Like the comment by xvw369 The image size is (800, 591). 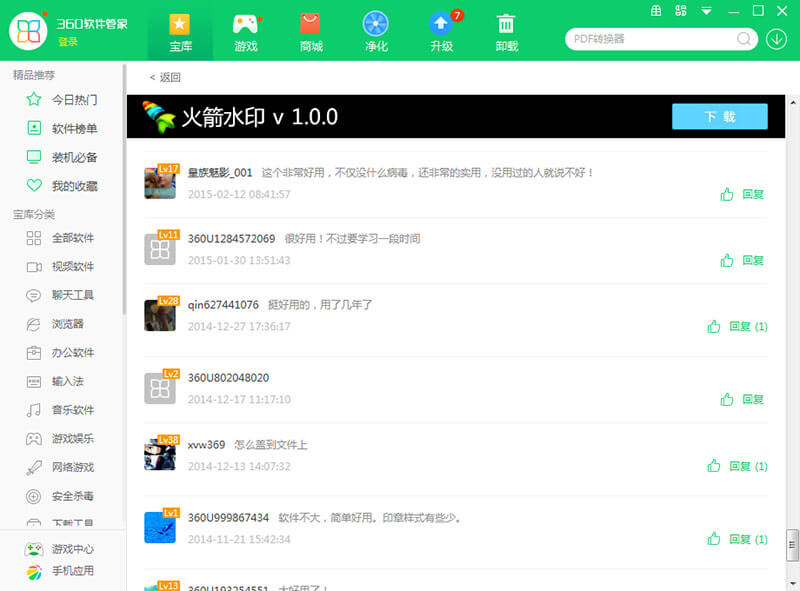click(x=714, y=466)
